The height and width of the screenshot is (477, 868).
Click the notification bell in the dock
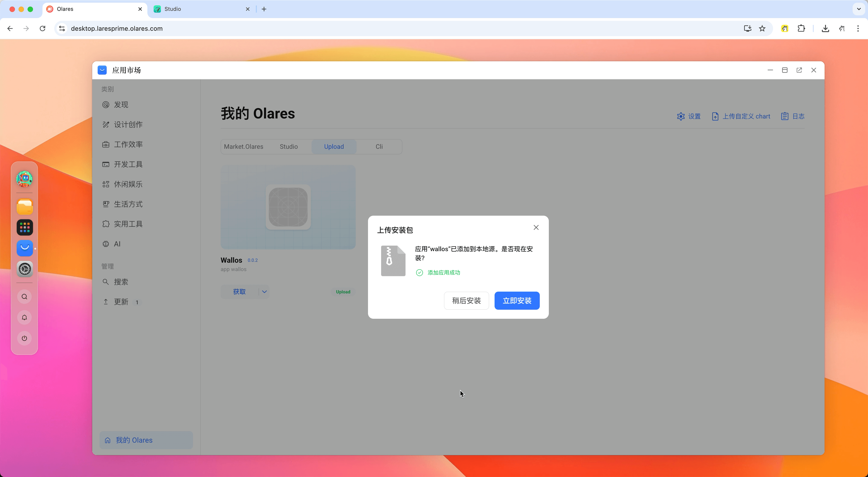coord(24,317)
